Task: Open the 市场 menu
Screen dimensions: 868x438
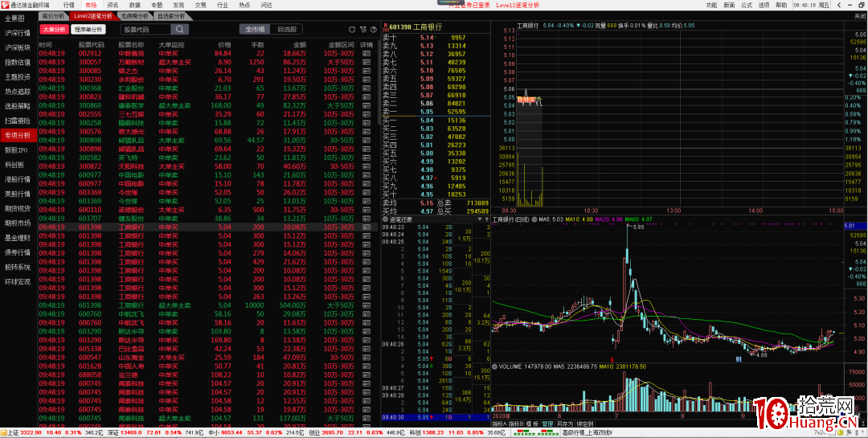Action: click(x=91, y=5)
